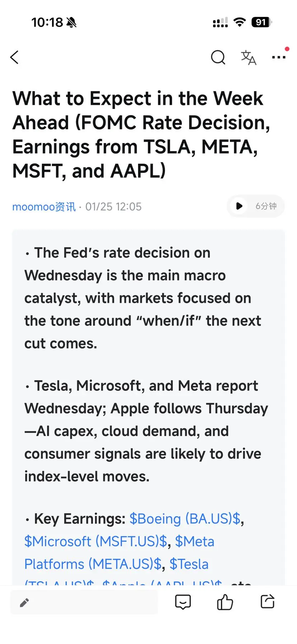Open the comments section icon
297x644 pixels.
[183, 602]
